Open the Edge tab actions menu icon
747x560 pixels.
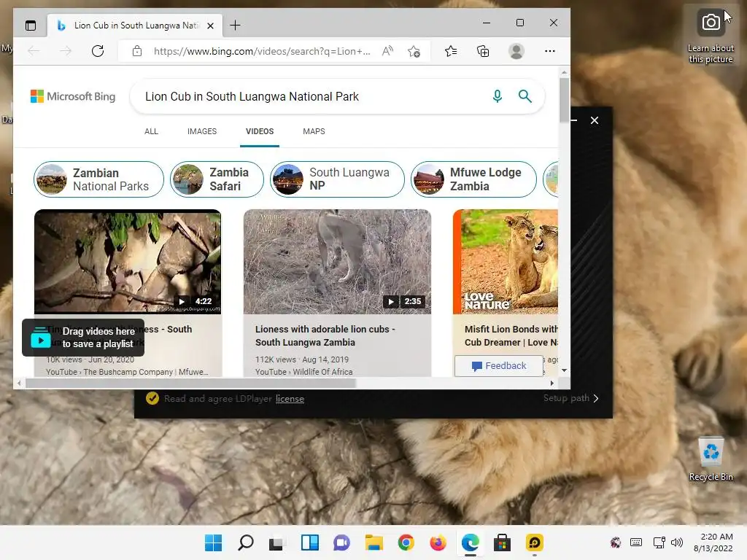pyautogui.click(x=31, y=26)
